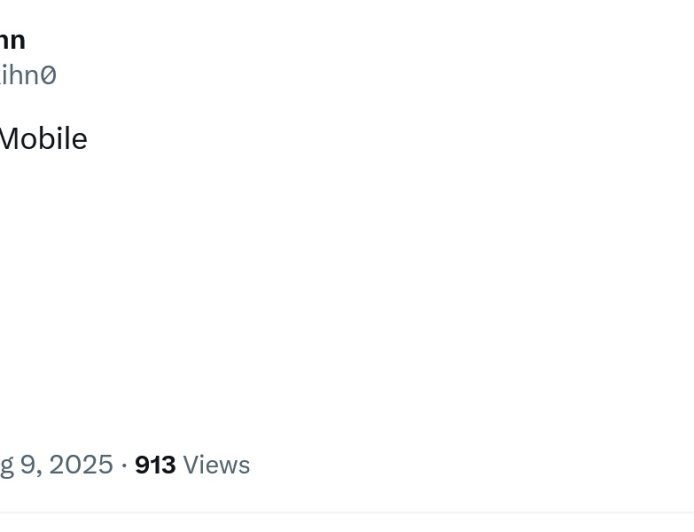Open the post timestamp ending "9, 2025"
Image resolution: width=694 pixels, height=532 pixels.
tap(56, 465)
